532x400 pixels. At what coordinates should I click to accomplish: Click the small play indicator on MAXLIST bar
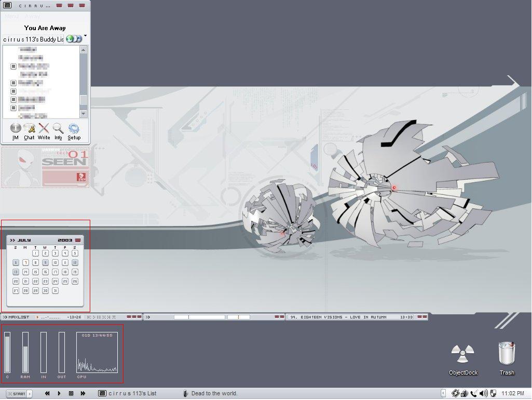37,317
